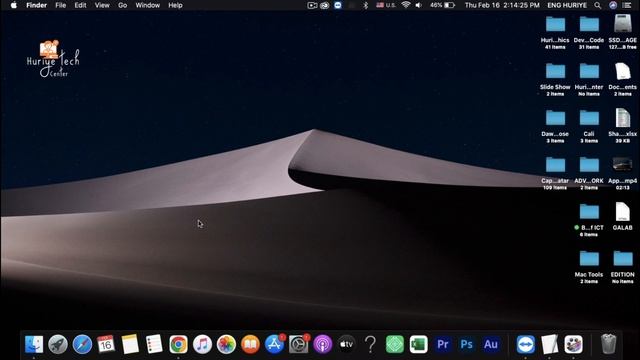Open the Apple menu
This screenshot has width=640, height=360.
point(13,5)
